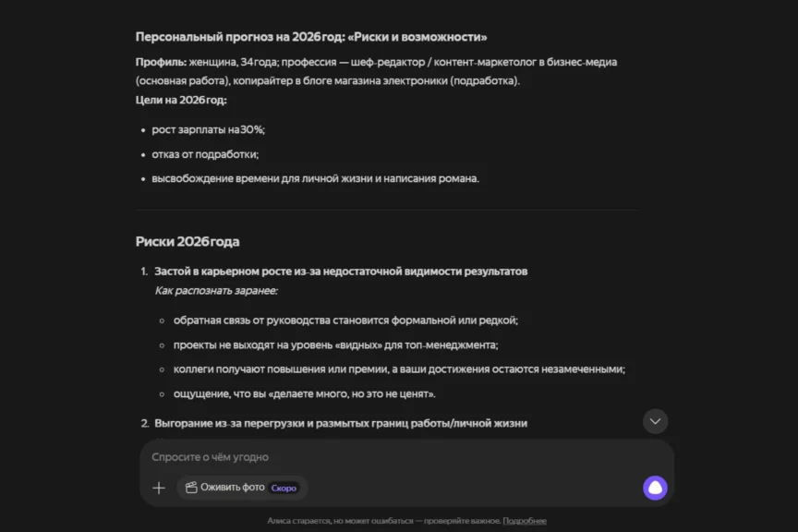Viewport: 798px width, 532px height.
Task: Click the Скоро badge
Action: (x=284, y=488)
